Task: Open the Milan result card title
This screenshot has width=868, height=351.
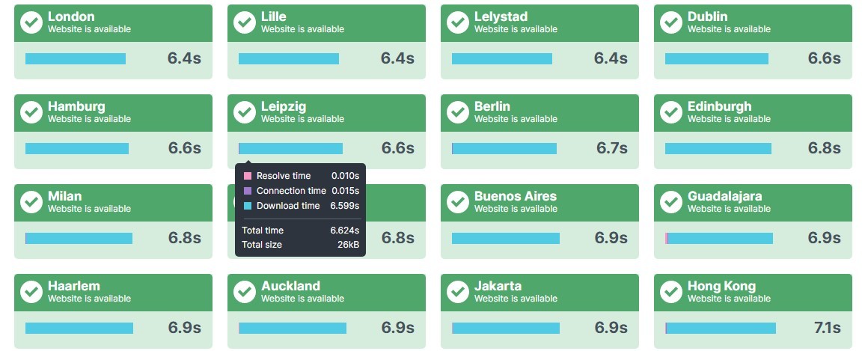Action: pyautogui.click(x=65, y=196)
